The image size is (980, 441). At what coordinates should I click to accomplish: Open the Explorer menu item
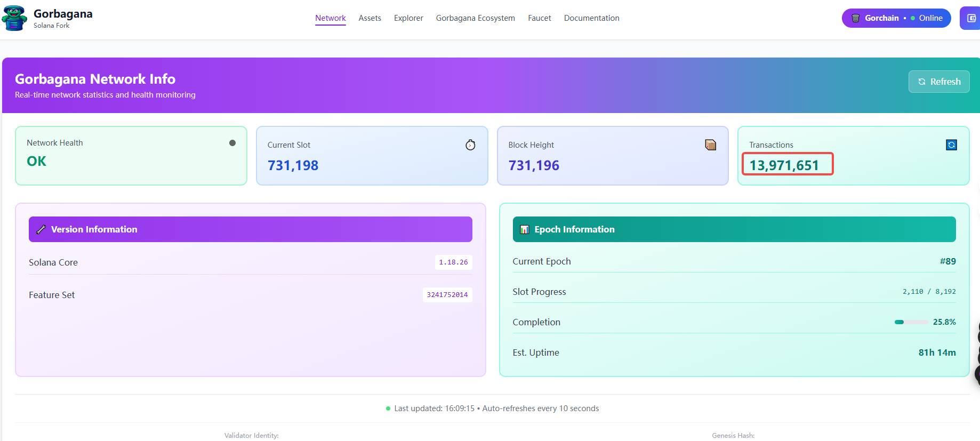(408, 18)
